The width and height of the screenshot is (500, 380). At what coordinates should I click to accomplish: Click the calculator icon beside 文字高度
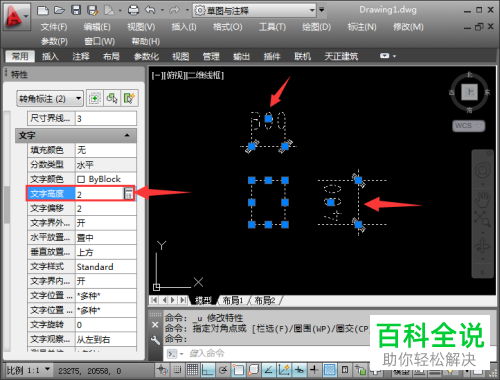point(128,193)
